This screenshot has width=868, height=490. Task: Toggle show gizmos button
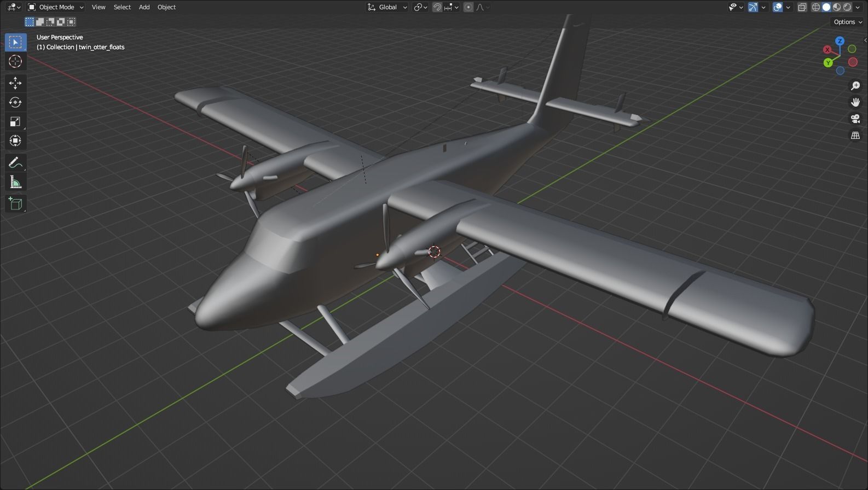click(753, 7)
